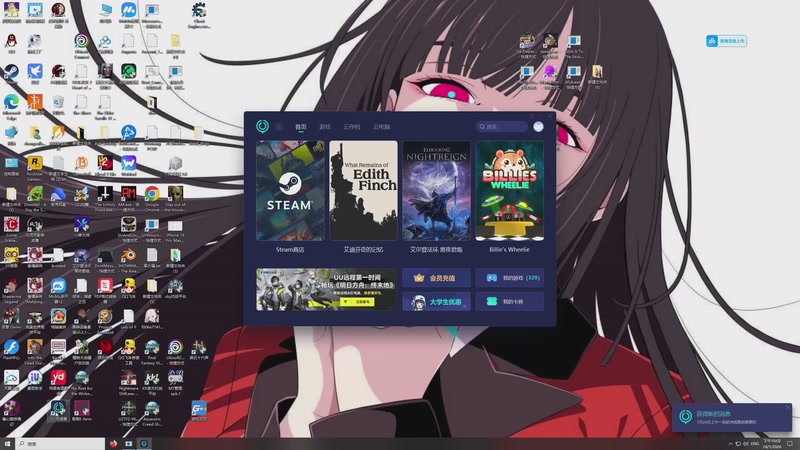Screen dimensions: 800x450
Task: Click the back arrow beside the UU logo
Action: [279, 127]
